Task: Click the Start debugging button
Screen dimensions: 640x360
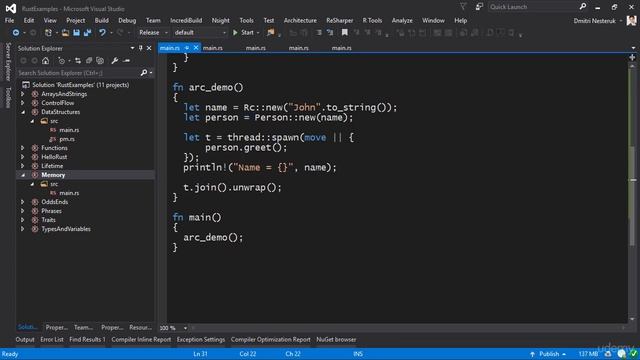Action: click(243, 33)
